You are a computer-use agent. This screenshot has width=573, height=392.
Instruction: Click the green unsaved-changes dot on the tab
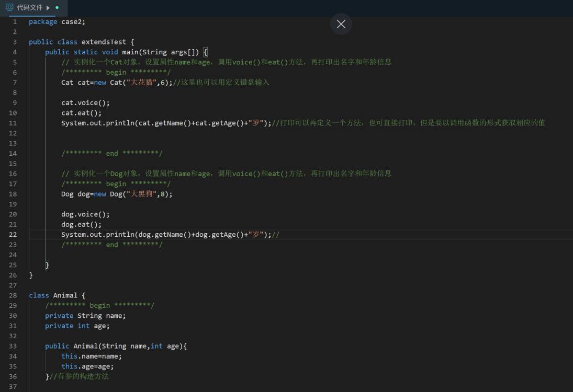click(x=57, y=7)
